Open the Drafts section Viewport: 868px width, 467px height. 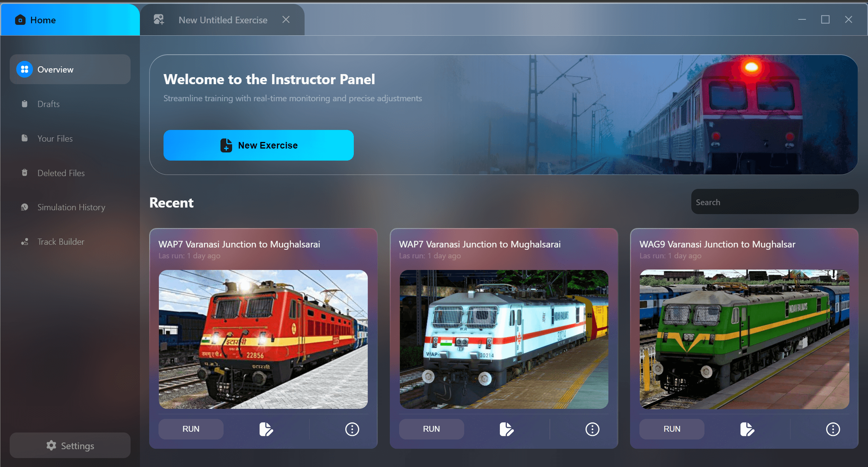[x=48, y=104]
